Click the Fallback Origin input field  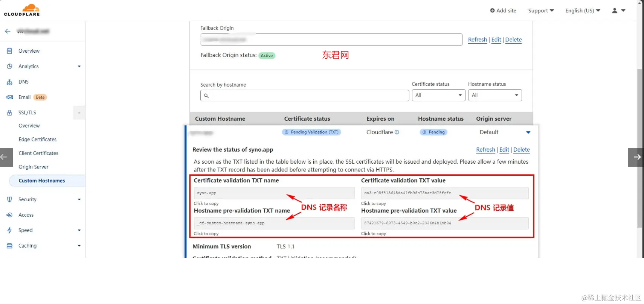(x=331, y=40)
